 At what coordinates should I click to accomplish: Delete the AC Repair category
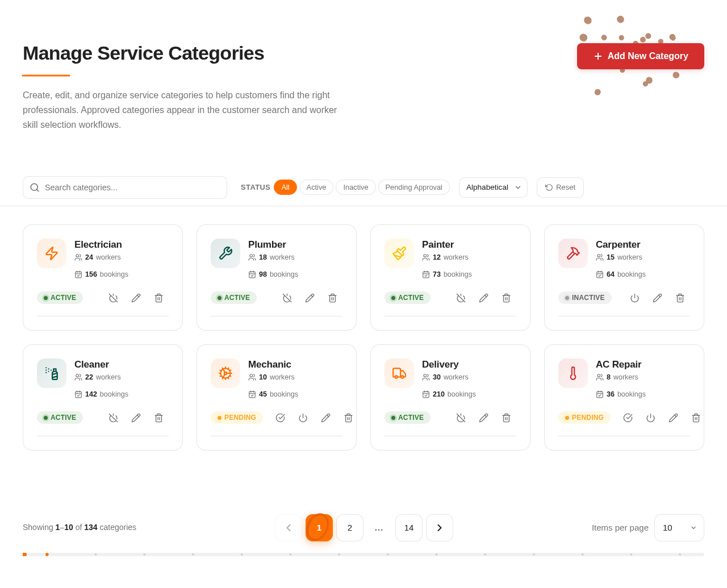tap(696, 418)
